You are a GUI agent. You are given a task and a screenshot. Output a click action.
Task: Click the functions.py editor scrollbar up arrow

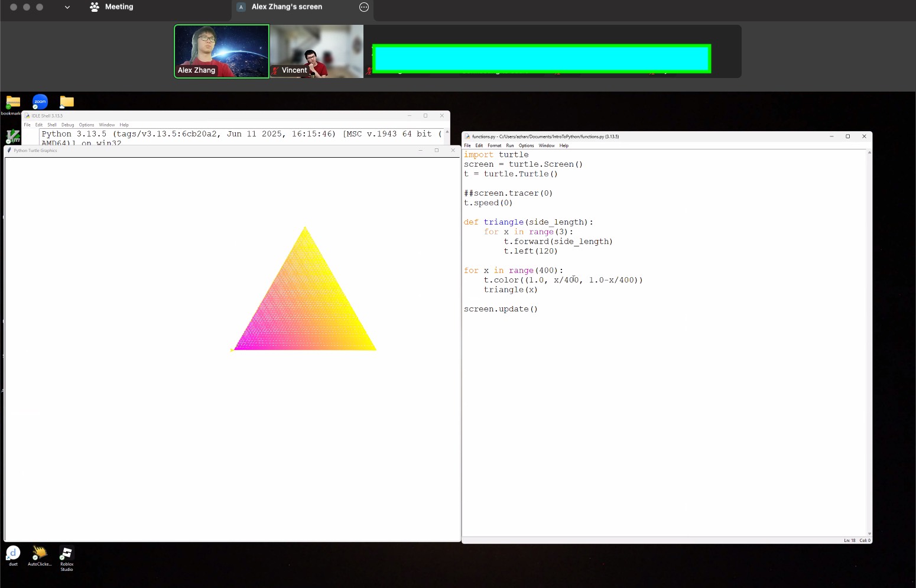tap(869, 152)
